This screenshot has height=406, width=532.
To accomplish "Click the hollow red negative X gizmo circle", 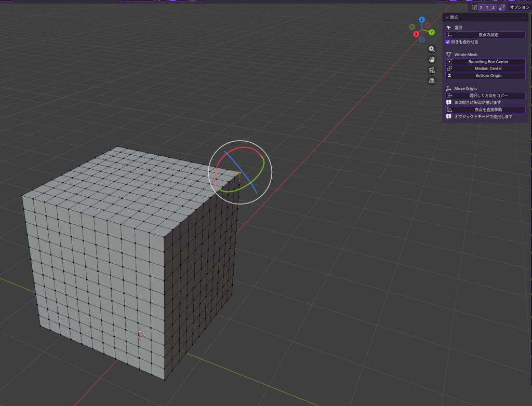I will (x=428, y=25).
